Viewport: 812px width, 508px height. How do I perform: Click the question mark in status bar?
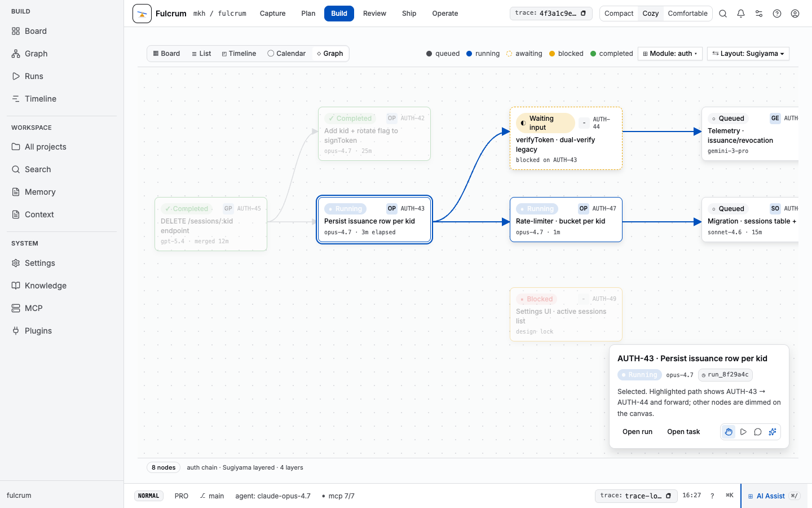pyautogui.click(x=712, y=496)
